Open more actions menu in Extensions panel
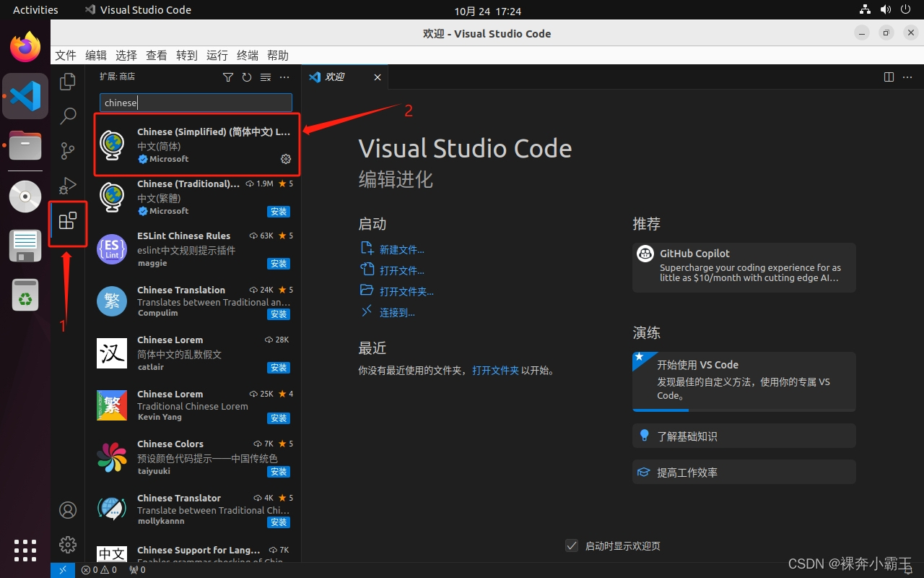Screen dimensions: 924x578 click(284, 77)
